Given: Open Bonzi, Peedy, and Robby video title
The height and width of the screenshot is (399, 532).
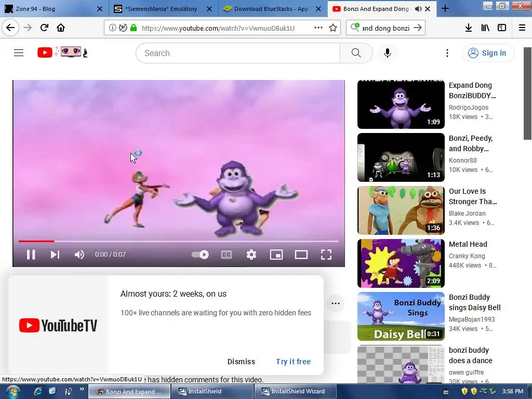Looking at the screenshot, I should click(470, 143).
